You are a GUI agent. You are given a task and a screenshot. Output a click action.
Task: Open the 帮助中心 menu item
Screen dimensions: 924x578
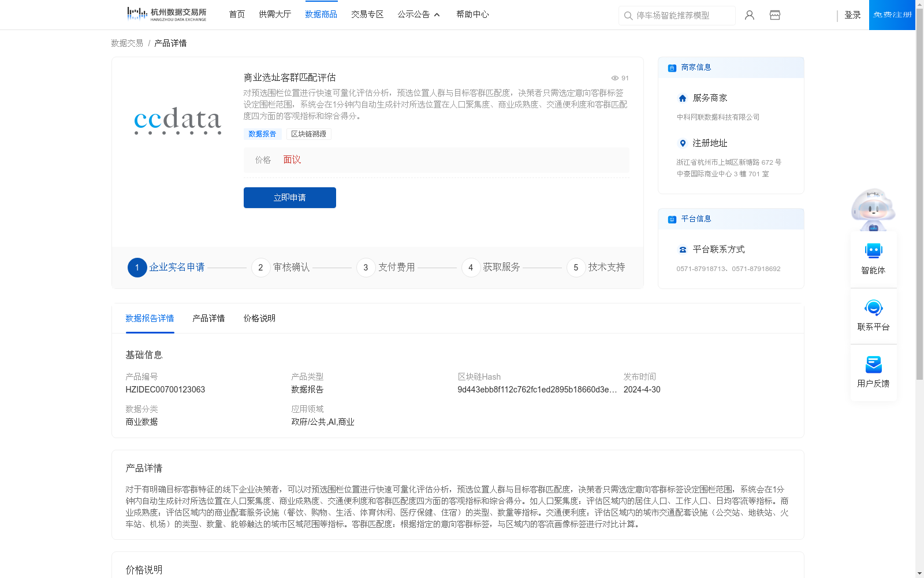tap(472, 14)
